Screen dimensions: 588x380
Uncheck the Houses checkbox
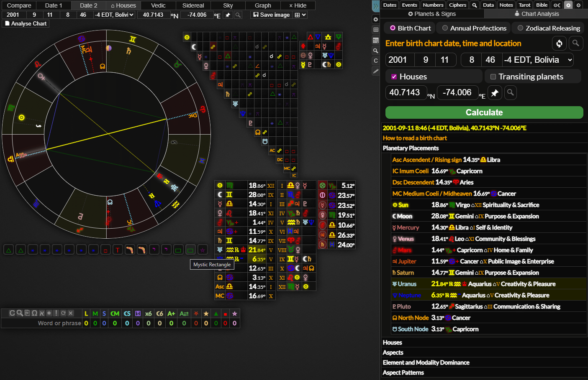(394, 77)
